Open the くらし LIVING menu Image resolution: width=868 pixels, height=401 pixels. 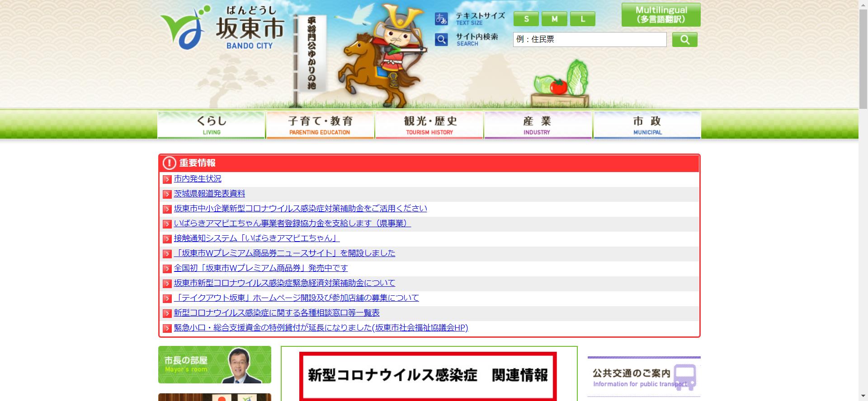[x=211, y=125]
